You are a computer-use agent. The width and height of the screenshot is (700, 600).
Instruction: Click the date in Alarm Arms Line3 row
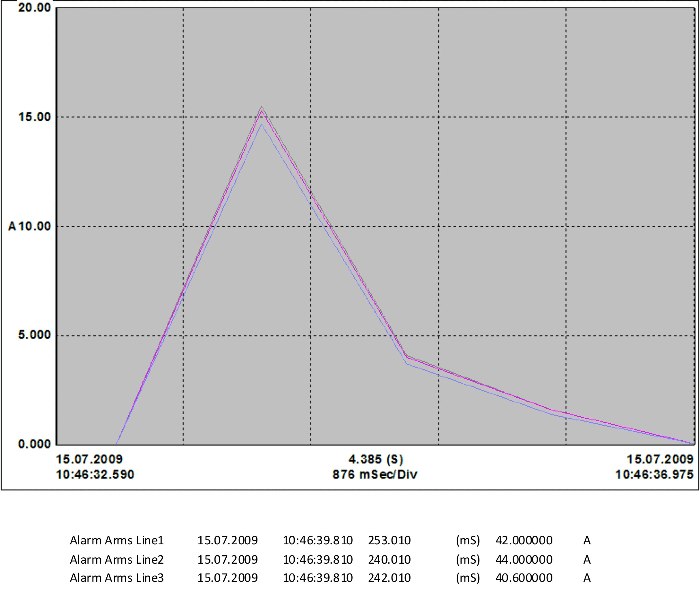point(228,578)
